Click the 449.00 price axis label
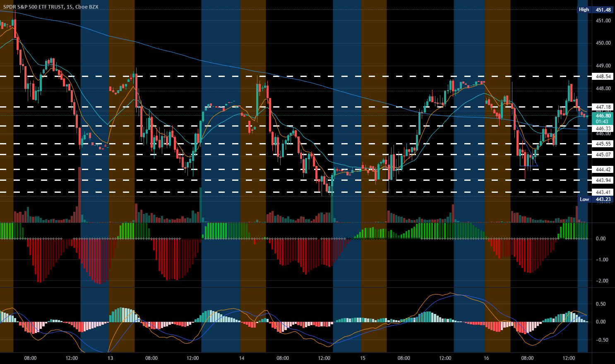615x364 pixels. (x=603, y=66)
